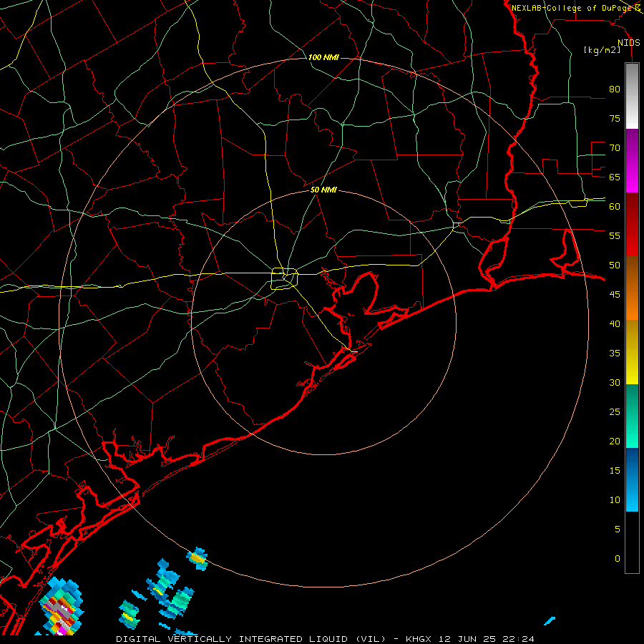Click the tiny blue echo sliver offshore at lower right
This screenshot has height=644, width=644.
click(550, 620)
